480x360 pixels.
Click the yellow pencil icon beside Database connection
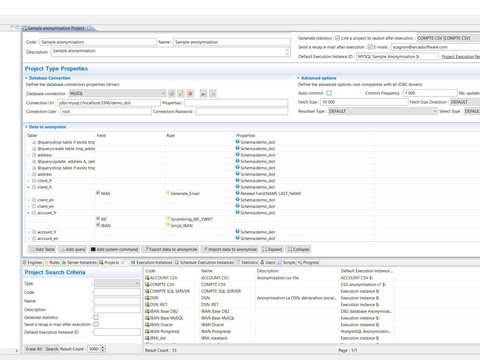[x=181, y=94]
